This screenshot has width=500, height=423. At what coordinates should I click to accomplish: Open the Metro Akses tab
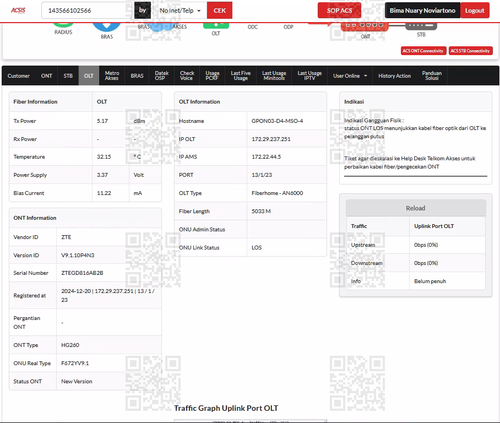[x=112, y=76]
